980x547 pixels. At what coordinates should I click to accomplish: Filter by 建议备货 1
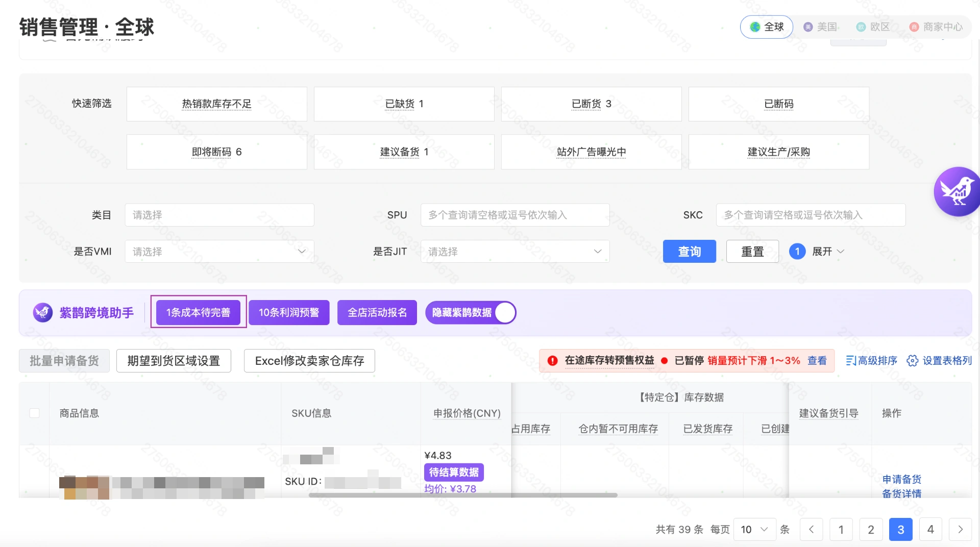pyautogui.click(x=404, y=152)
